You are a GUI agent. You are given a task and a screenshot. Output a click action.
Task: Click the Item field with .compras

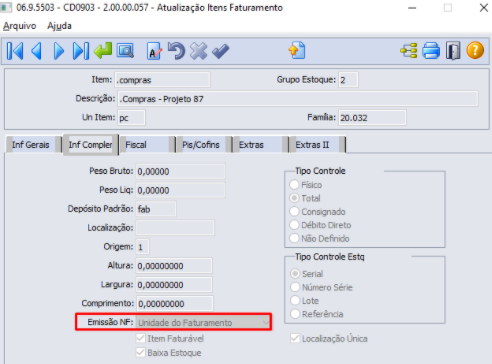point(162,80)
